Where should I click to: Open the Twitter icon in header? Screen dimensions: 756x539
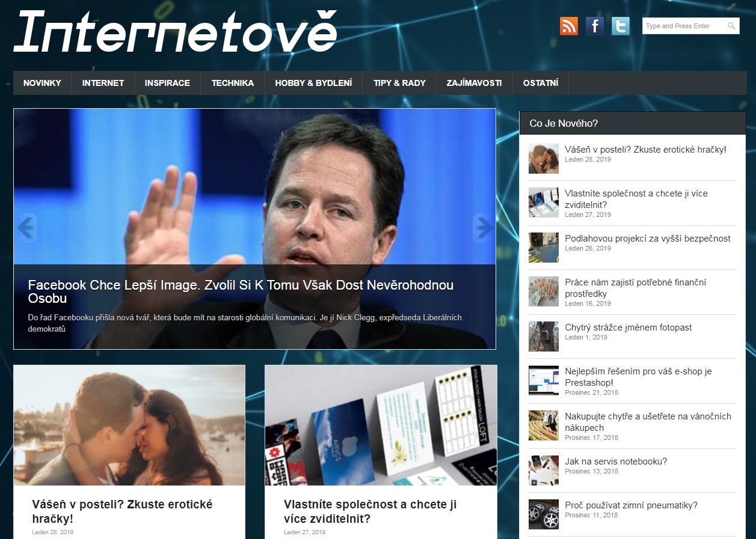[620, 26]
